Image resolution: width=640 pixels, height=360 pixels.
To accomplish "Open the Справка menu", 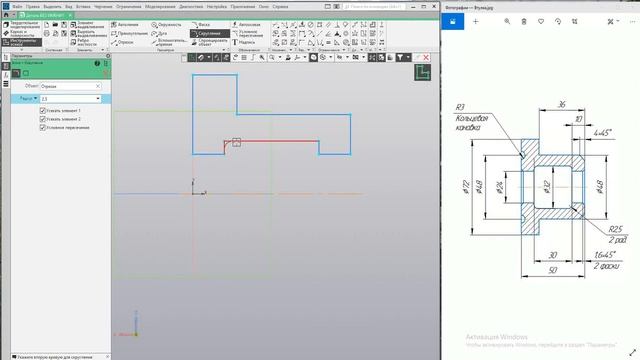I will (280, 7).
